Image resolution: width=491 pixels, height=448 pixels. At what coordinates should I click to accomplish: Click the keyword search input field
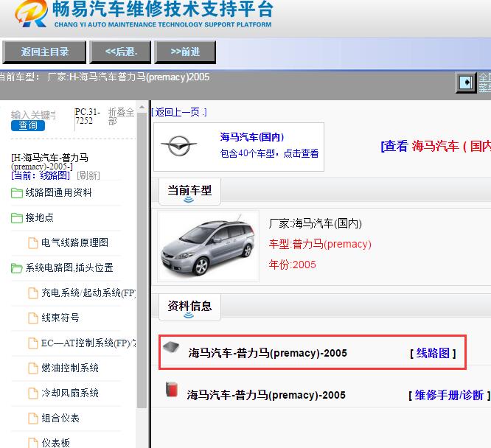pos(33,115)
